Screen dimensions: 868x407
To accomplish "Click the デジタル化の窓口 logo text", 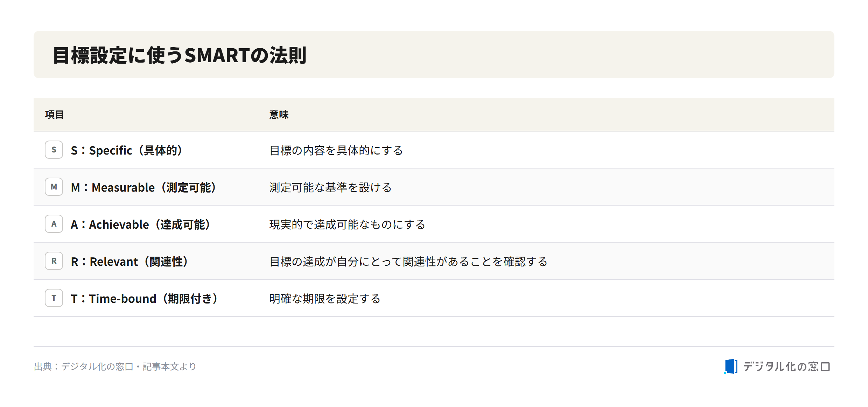I will click(x=786, y=366).
